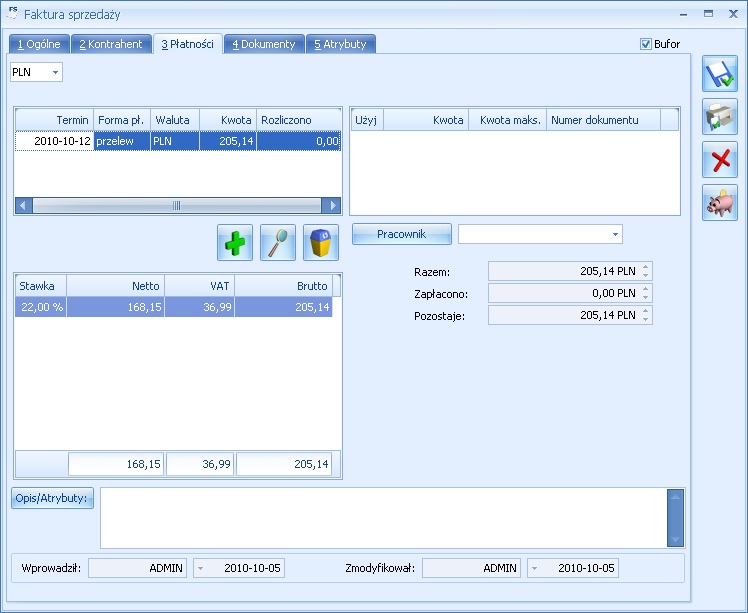Screen dimensions: 748x613
Task: Sort by the Termin column header
Action: [54, 120]
